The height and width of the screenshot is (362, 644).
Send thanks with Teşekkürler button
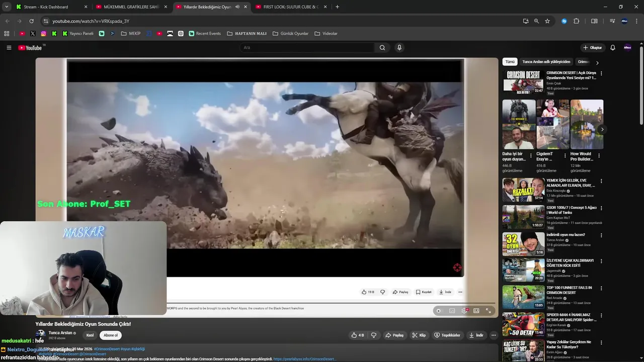[447, 335]
